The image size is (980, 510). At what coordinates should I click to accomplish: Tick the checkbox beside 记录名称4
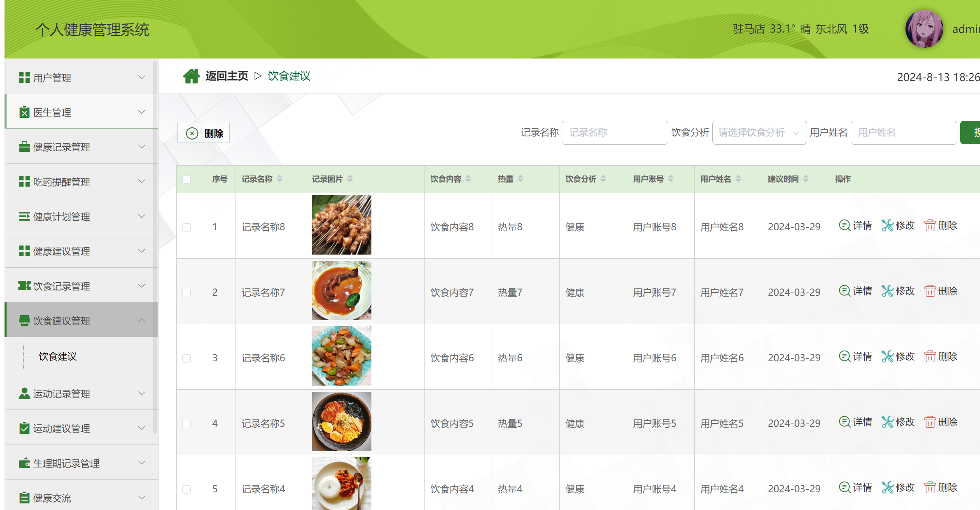pos(187,489)
